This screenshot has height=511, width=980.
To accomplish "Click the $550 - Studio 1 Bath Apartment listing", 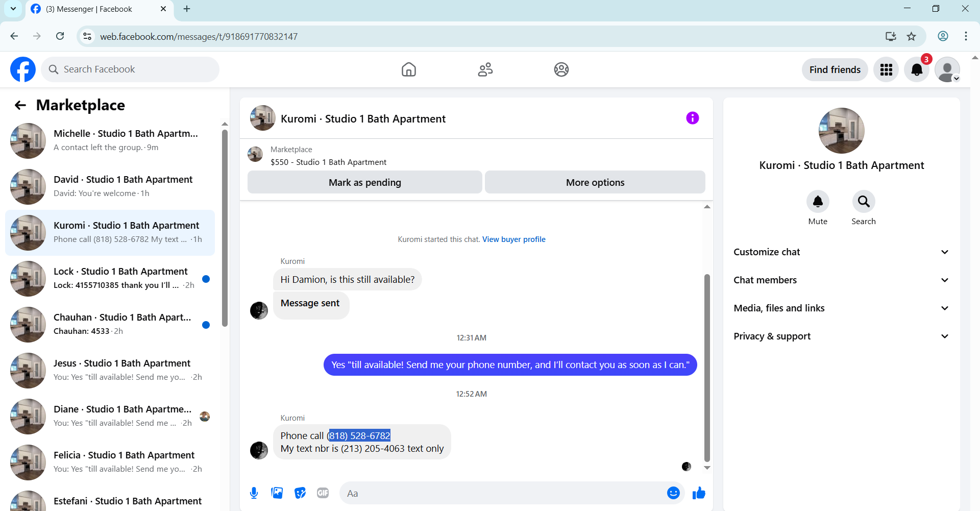I will [328, 162].
